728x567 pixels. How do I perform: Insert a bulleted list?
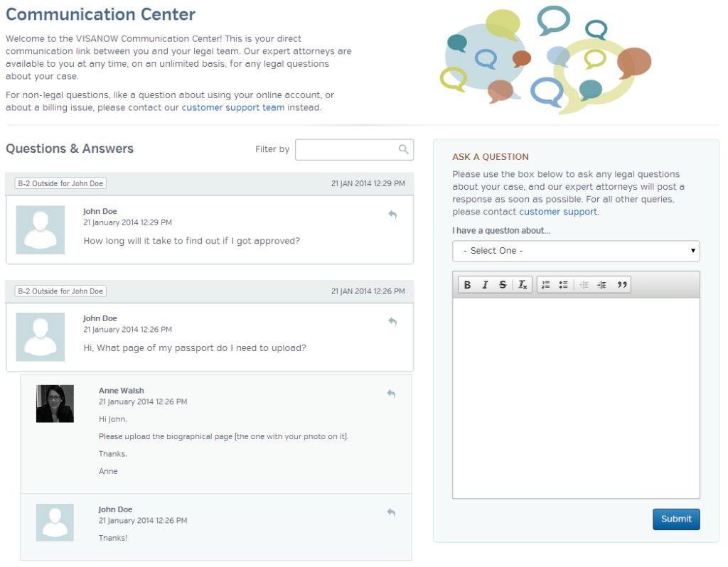(x=563, y=285)
